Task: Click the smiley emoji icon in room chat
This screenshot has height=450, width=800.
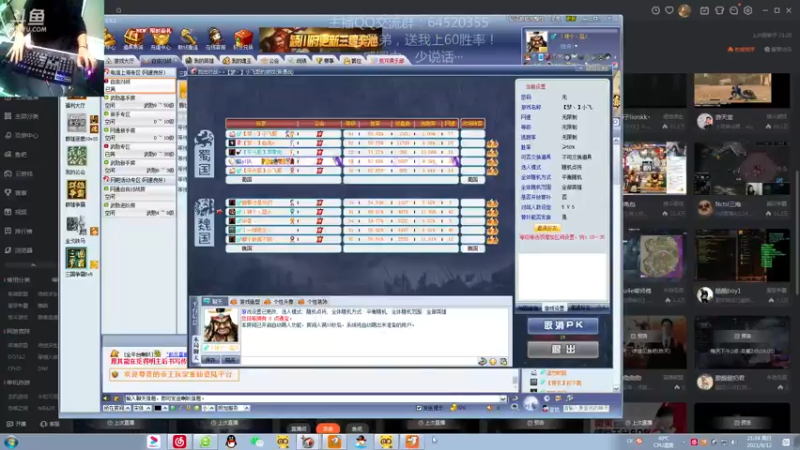Action: (493, 361)
